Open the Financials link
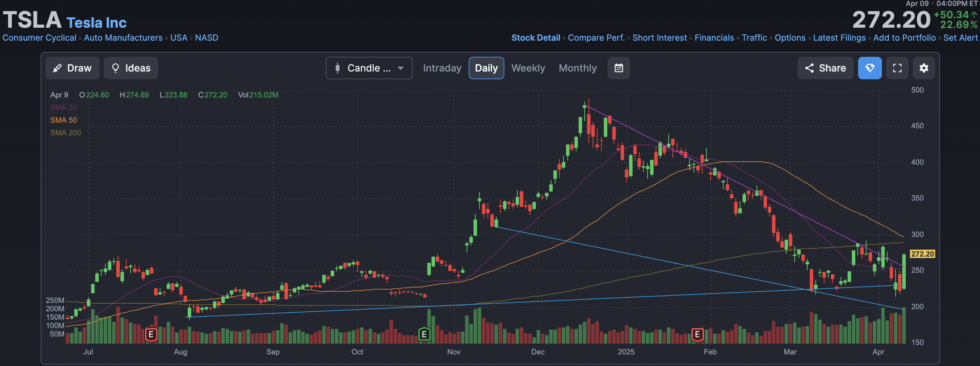The width and height of the screenshot is (980, 366). coord(714,38)
